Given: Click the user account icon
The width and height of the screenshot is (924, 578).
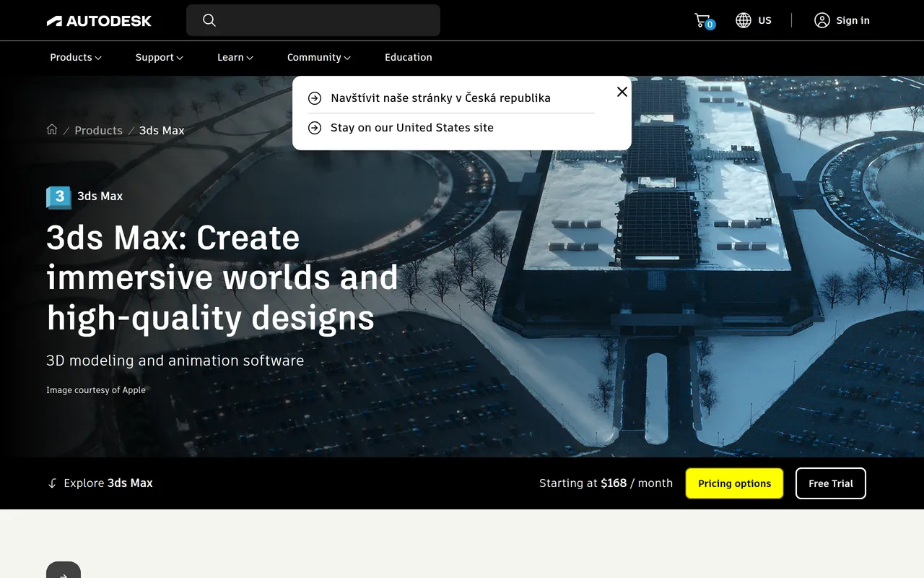Looking at the screenshot, I should point(821,20).
